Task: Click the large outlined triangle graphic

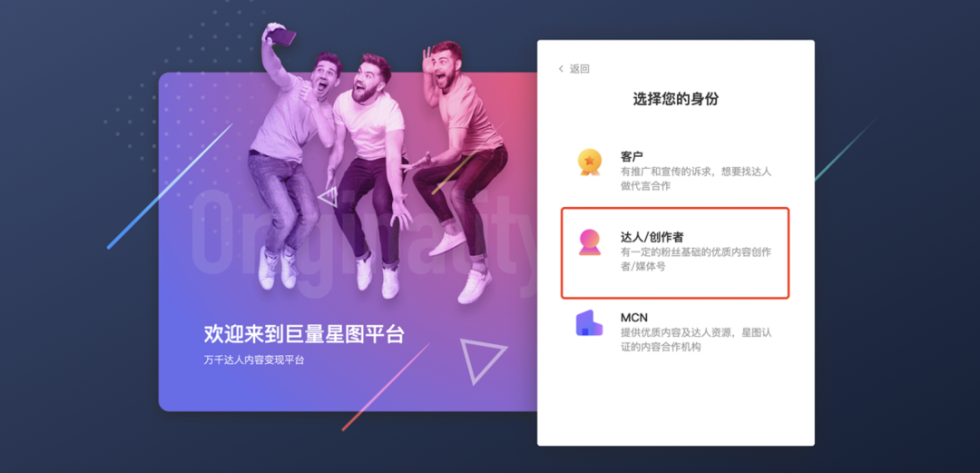Action: pos(480,360)
